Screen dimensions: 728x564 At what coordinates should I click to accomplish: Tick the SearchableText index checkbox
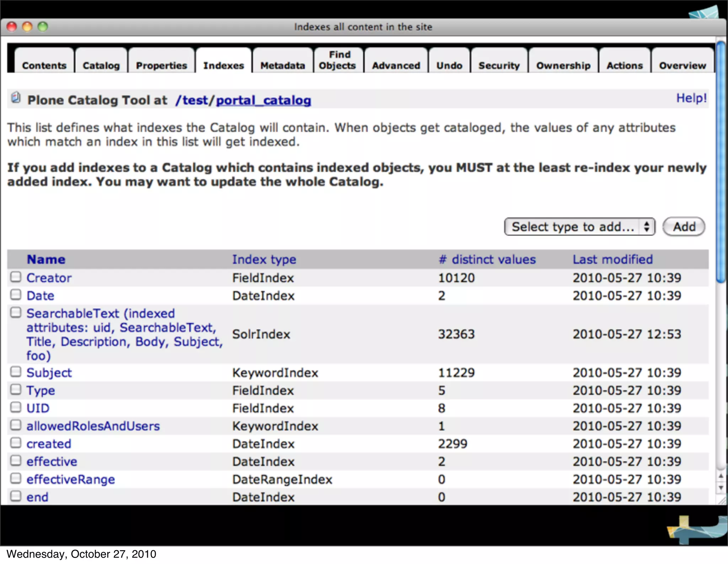(x=16, y=312)
